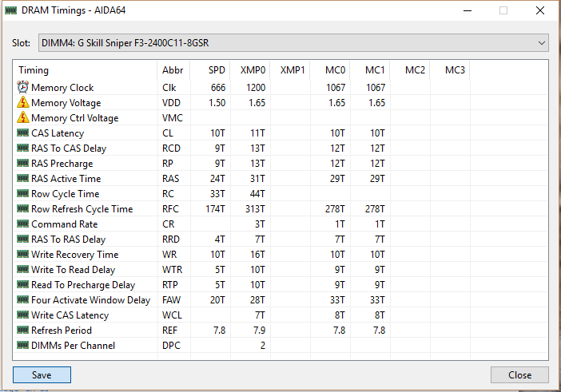Click the XMP0 RAS Active Time value 31T

click(x=257, y=179)
